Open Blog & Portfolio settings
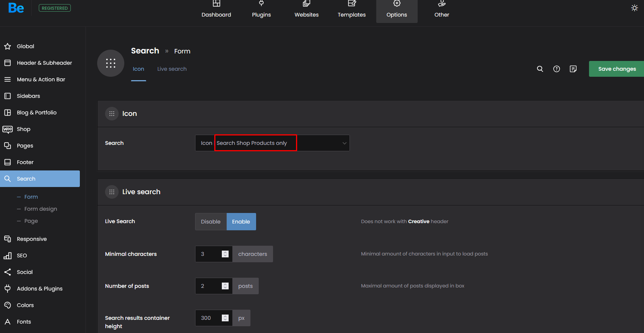The image size is (644, 333). click(x=40, y=113)
